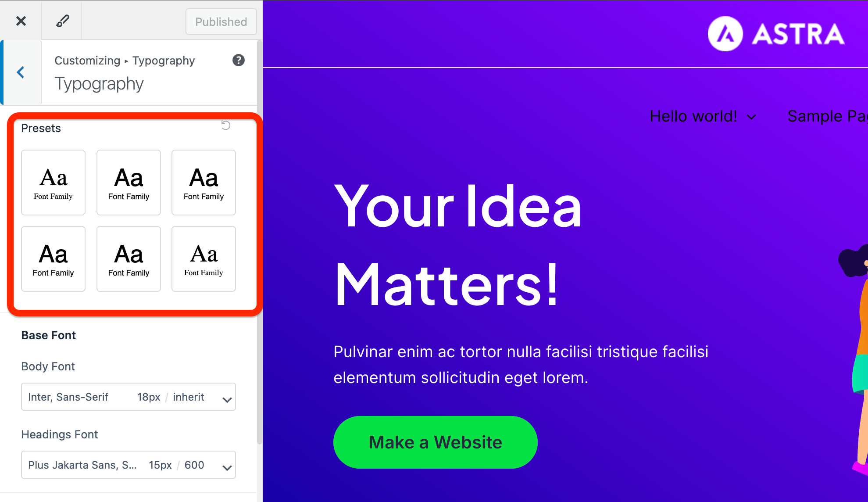Choose the second font preset in top row
Viewport: 868px width, 502px height.
129,183
